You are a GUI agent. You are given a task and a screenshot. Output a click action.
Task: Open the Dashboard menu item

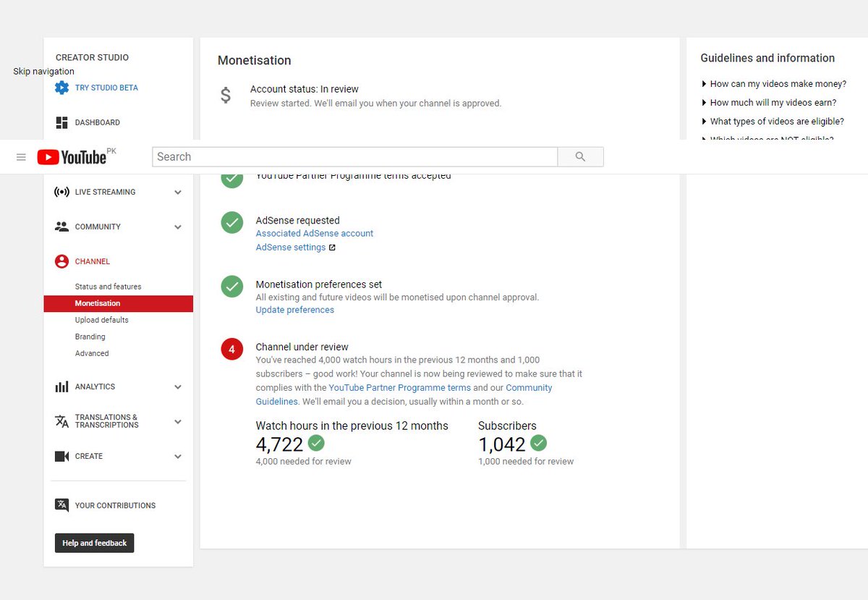(x=98, y=122)
